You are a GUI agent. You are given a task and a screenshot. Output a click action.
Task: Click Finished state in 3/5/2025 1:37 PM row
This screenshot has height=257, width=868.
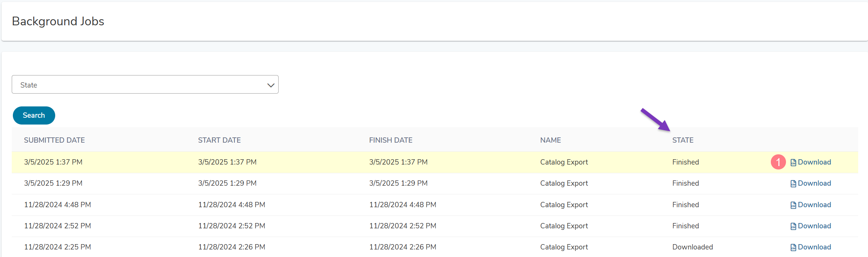point(685,162)
